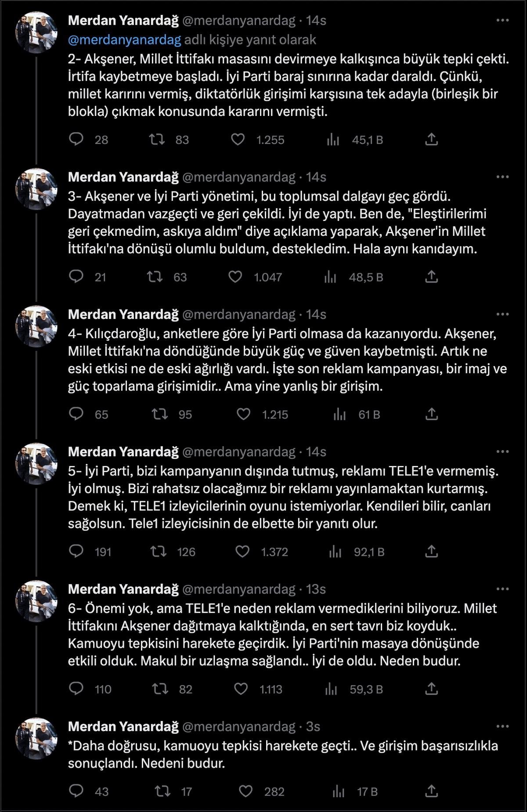View analytics of tweet '6- Önemi yok'
The height and width of the screenshot is (812, 527).
tap(331, 689)
